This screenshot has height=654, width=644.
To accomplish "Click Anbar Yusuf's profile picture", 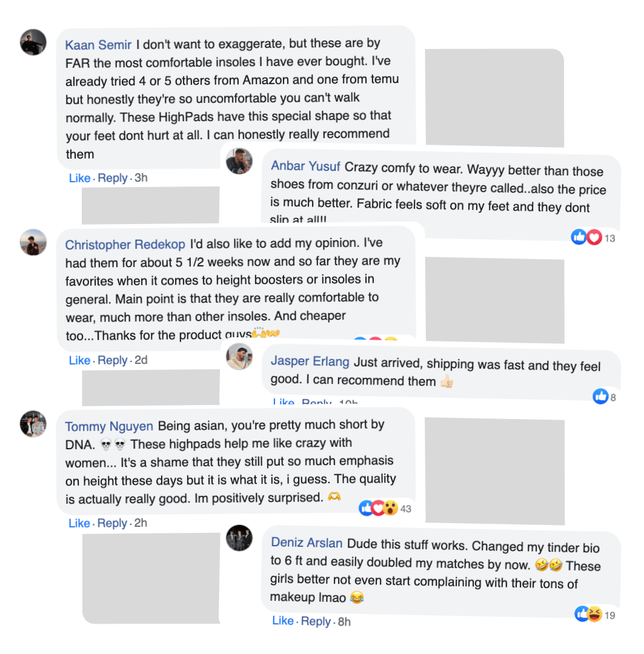I will click(x=239, y=162).
